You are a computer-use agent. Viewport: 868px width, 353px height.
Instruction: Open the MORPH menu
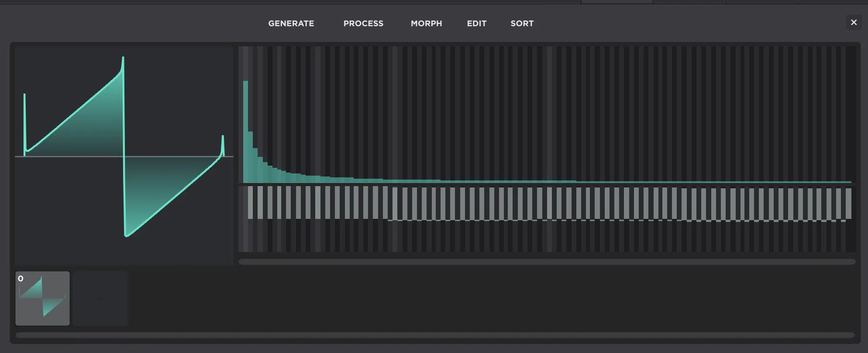pos(426,24)
